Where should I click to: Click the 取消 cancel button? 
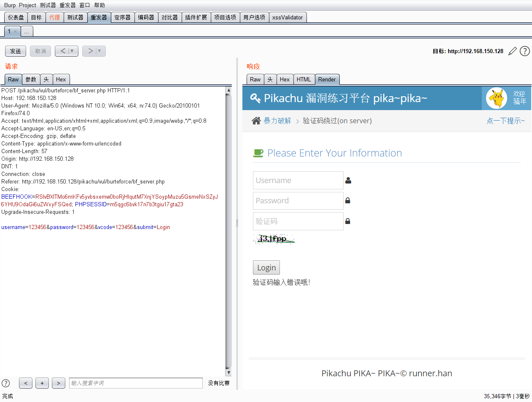click(40, 51)
